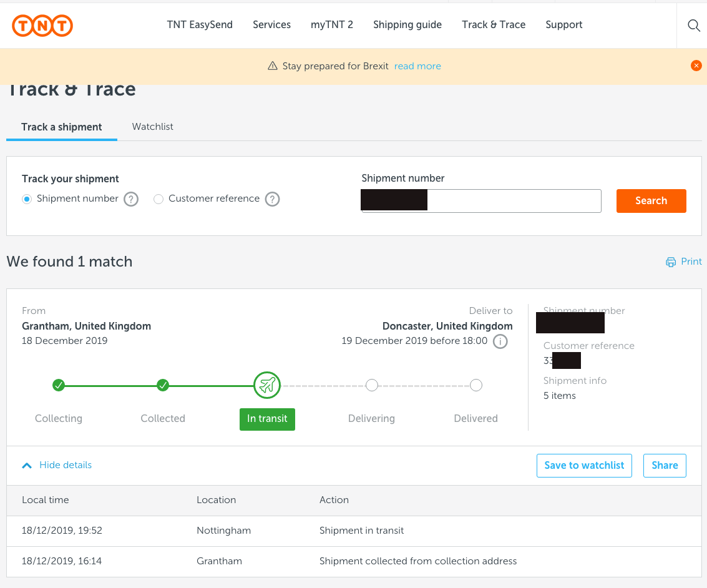Click the Delivered step circle
Screen dimensions: 707x588
pos(475,385)
